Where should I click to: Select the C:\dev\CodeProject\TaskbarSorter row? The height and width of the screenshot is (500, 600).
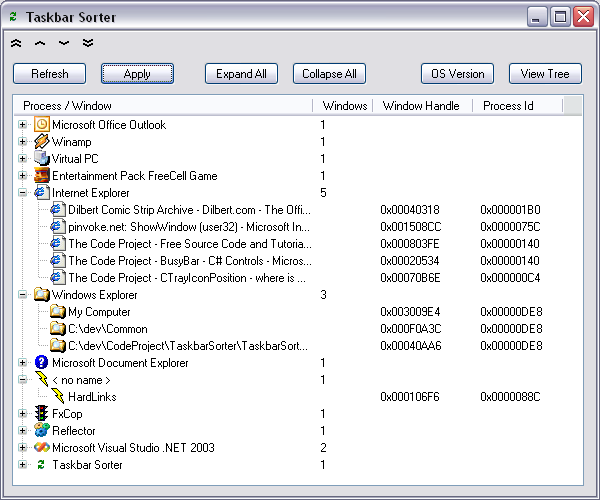click(188, 345)
